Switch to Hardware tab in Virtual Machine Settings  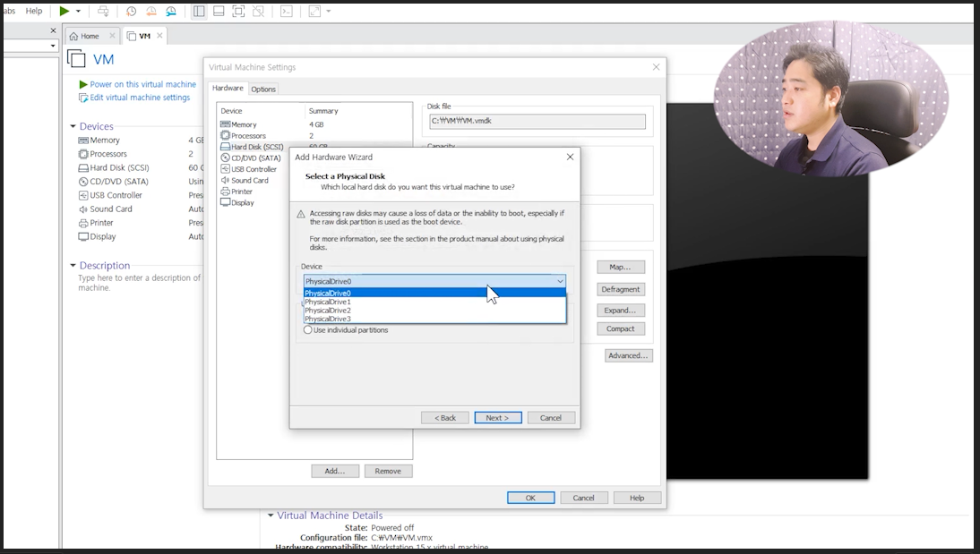tap(228, 89)
